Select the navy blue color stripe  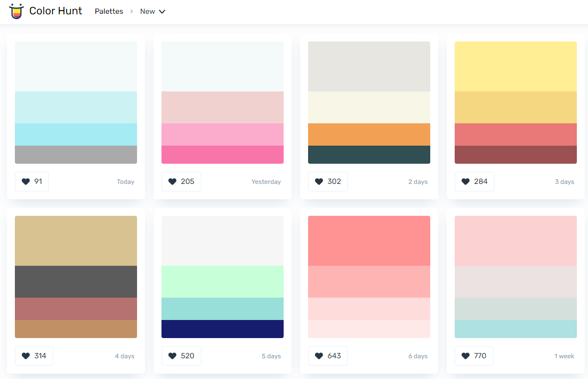(223, 329)
